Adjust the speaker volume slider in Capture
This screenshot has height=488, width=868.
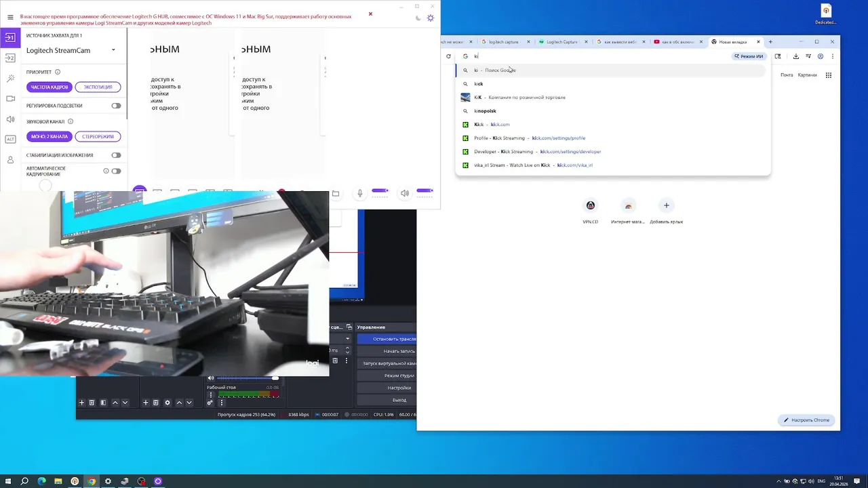pos(425,190)
